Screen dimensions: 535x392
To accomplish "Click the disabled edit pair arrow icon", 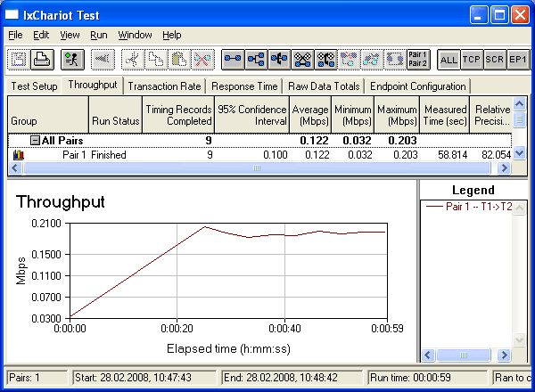I will pos(372,60).
